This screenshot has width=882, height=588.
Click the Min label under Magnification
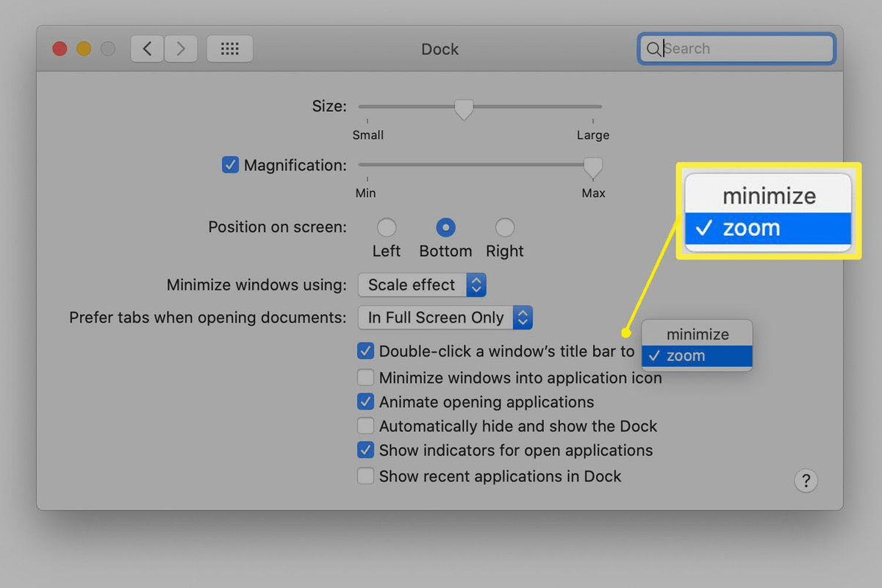(365, 193)
